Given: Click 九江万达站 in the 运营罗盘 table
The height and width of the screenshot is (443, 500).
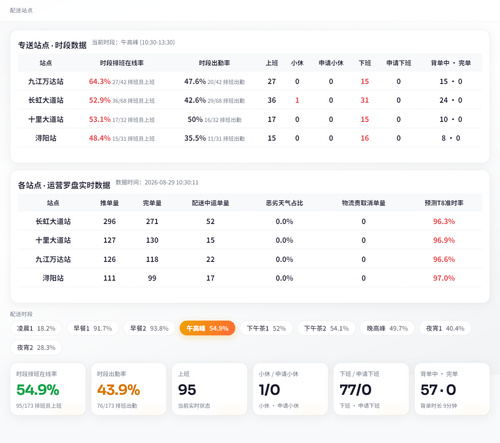Looking at the screenshot, I should tap(53, 259).
